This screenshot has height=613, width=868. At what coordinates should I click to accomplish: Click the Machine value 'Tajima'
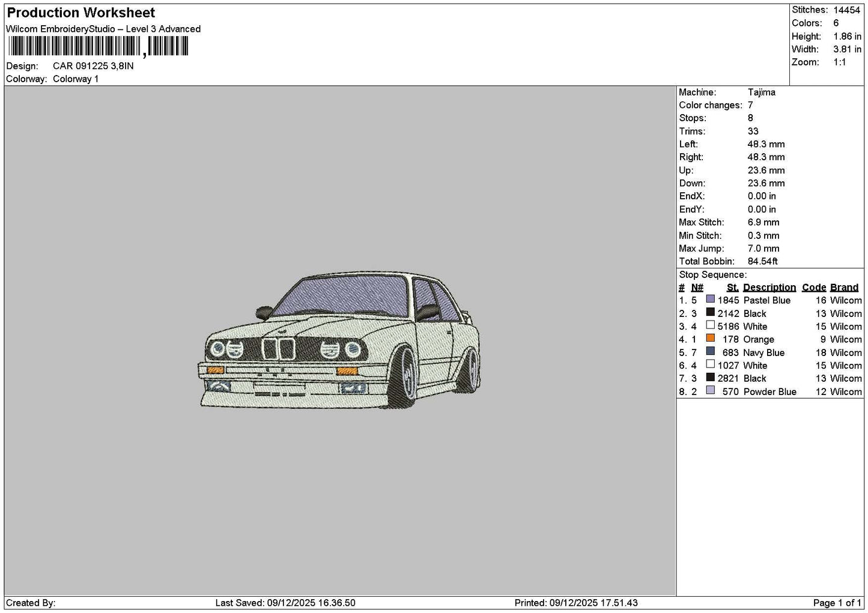[761, 92]
